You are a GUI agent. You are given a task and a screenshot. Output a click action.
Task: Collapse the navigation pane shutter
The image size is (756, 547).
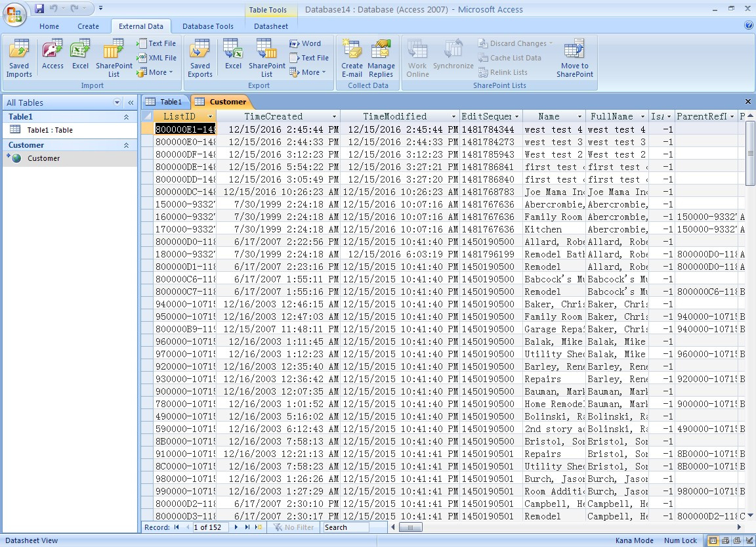[131, 102]
